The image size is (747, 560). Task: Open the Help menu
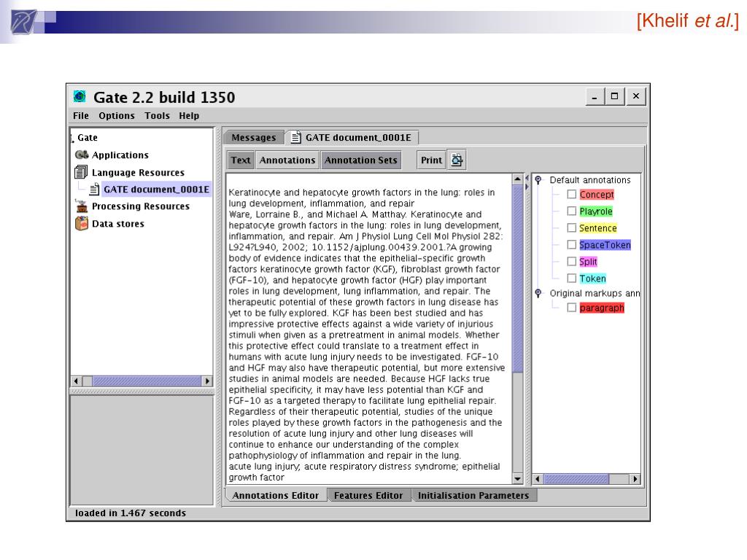click(x=189, y=116)
